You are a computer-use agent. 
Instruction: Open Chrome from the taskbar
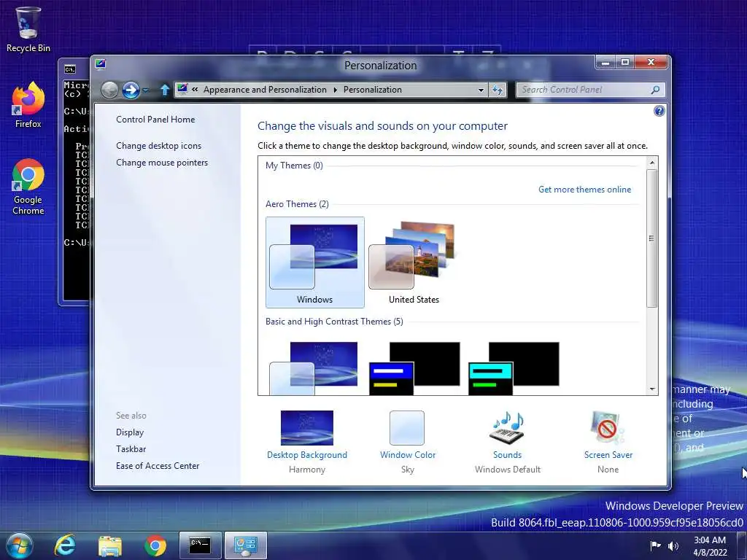155,545
